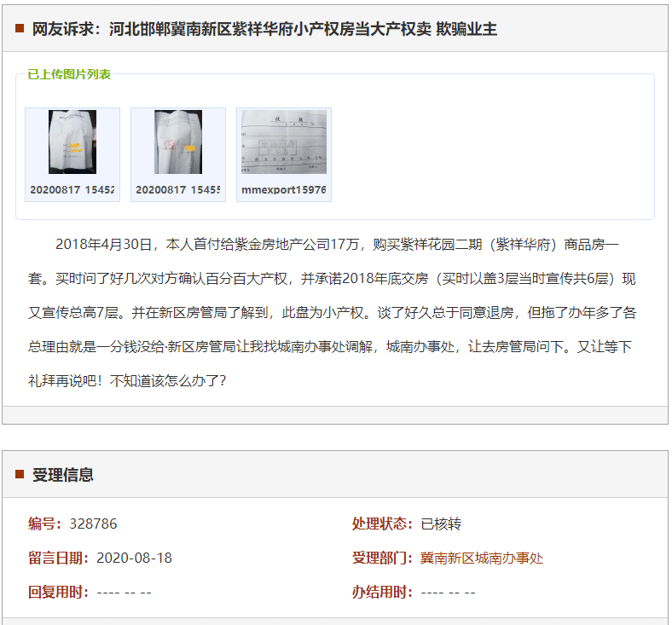The width and height of the screenshot is (672, 625).
Task: Click the red square icon beside 网友诉求
Action: click(x=20, y=29)
